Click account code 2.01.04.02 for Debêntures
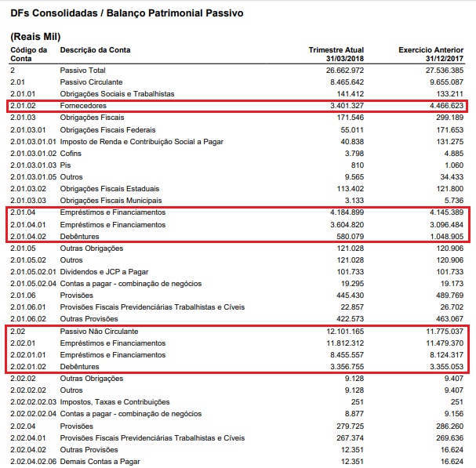 [28, 237]
